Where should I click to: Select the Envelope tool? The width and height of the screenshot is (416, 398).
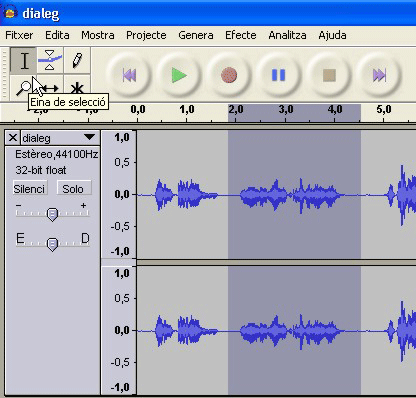point(50,60)
